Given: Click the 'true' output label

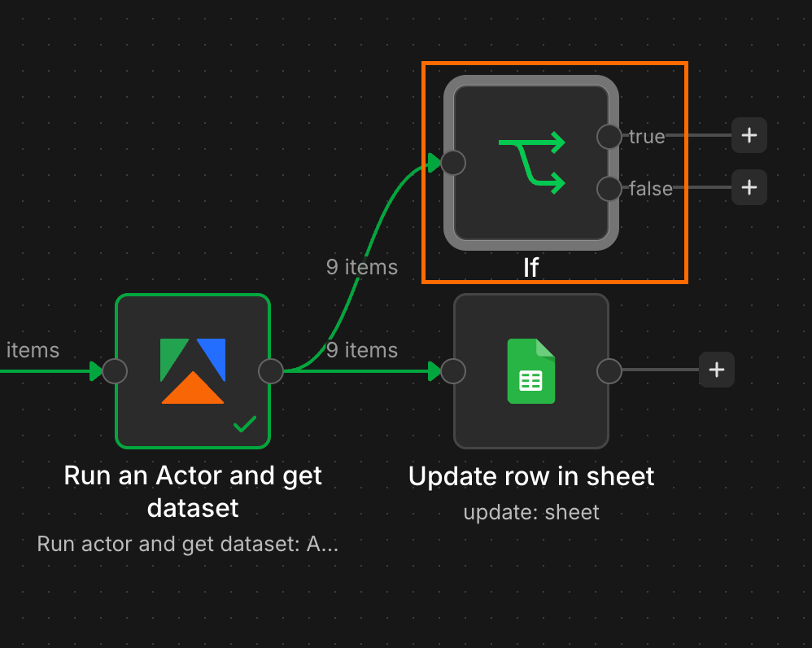Looking at the screenshot, I should click(x=647, y=137).
